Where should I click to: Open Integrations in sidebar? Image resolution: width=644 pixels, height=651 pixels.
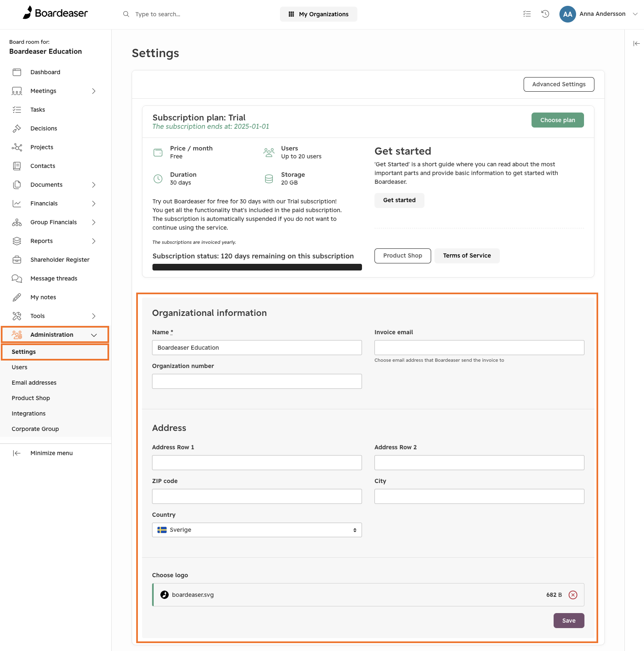click(29, 413)
